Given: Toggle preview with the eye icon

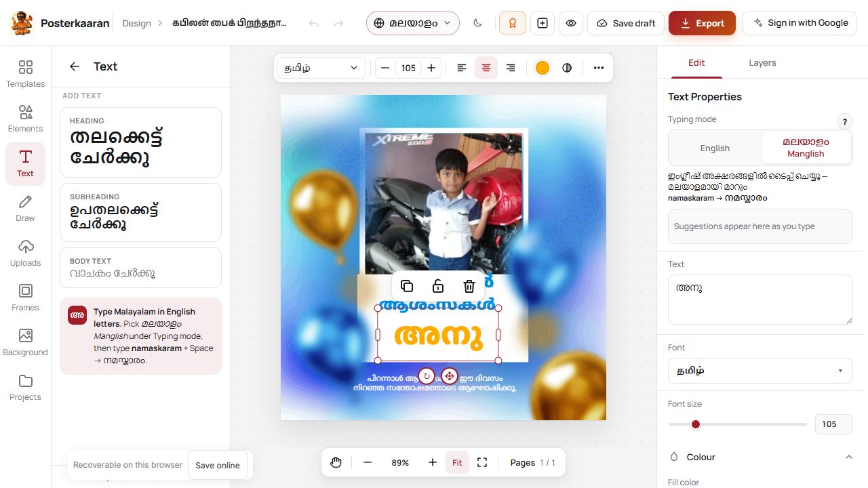Looking at the screenshot, I should point(571,23).
